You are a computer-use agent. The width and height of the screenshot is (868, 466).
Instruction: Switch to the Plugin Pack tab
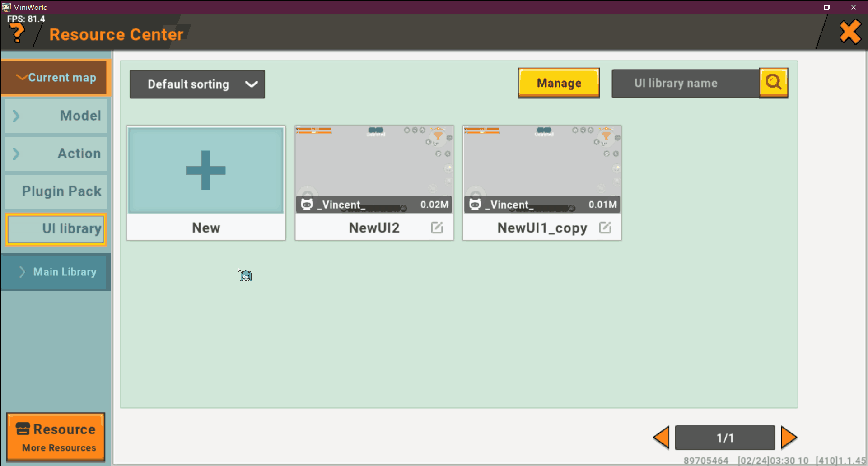tap(55, 191)
